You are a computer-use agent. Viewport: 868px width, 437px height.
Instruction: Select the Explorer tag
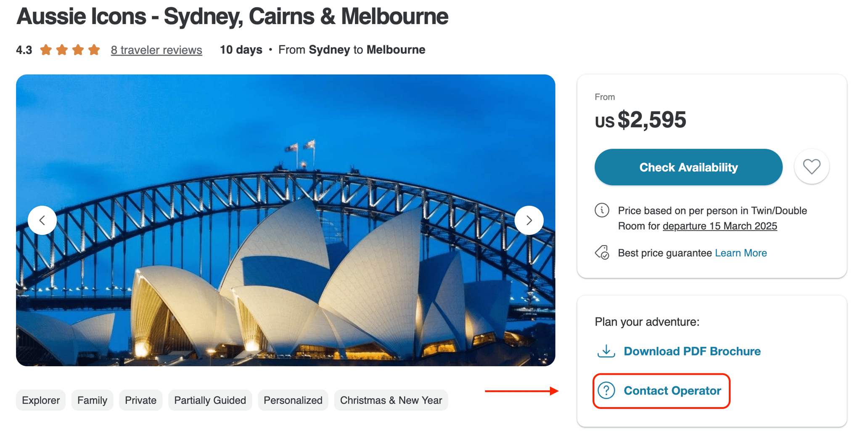coord(41,400)
